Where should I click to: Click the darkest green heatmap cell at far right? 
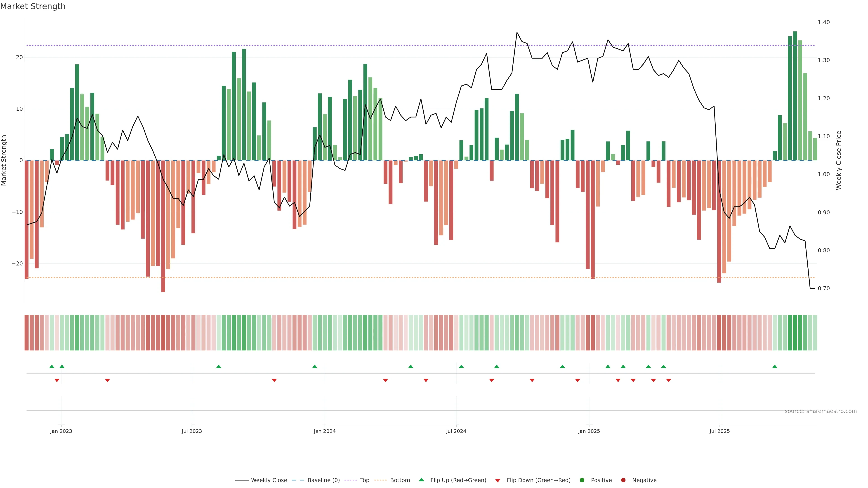click(x=795, y=332)
